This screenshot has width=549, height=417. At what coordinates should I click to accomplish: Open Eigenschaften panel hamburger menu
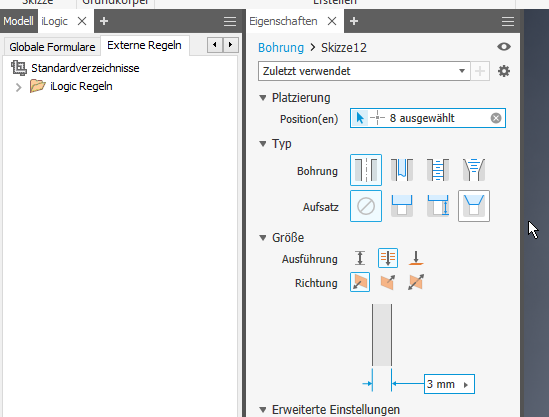508,21
